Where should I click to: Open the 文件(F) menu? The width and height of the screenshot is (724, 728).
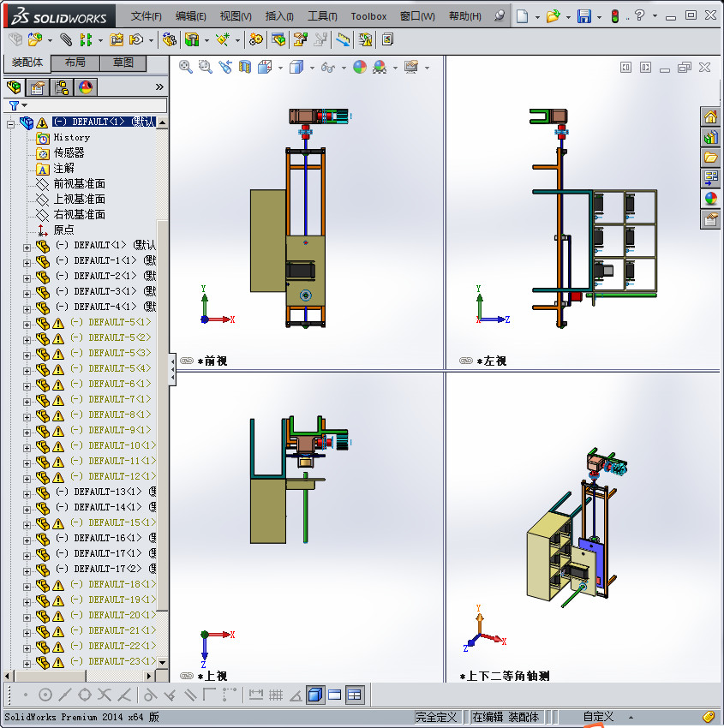tap(147, 16)
